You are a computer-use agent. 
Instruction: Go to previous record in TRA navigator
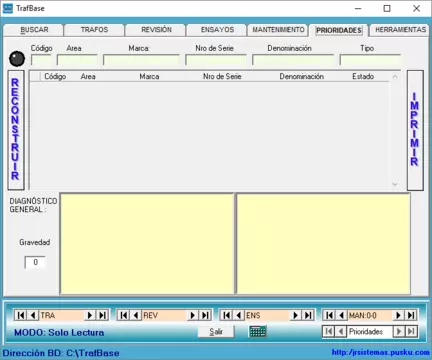(33, 315)
